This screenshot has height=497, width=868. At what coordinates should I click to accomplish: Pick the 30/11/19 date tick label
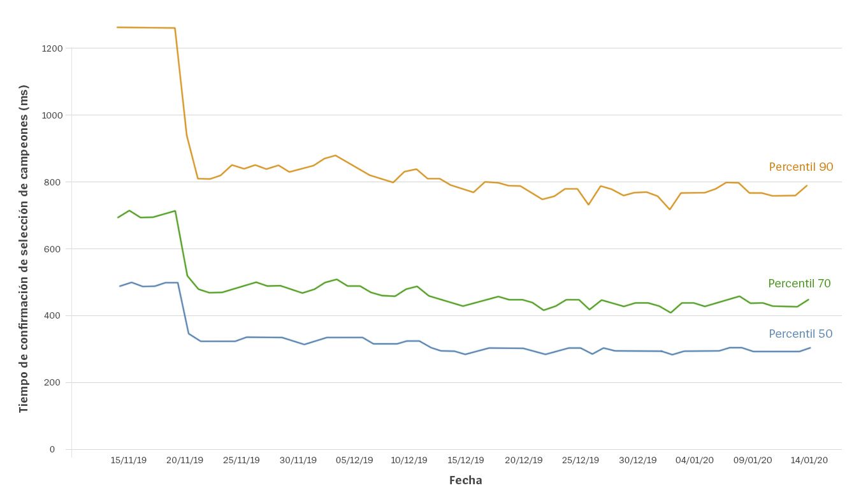[298, 460]
